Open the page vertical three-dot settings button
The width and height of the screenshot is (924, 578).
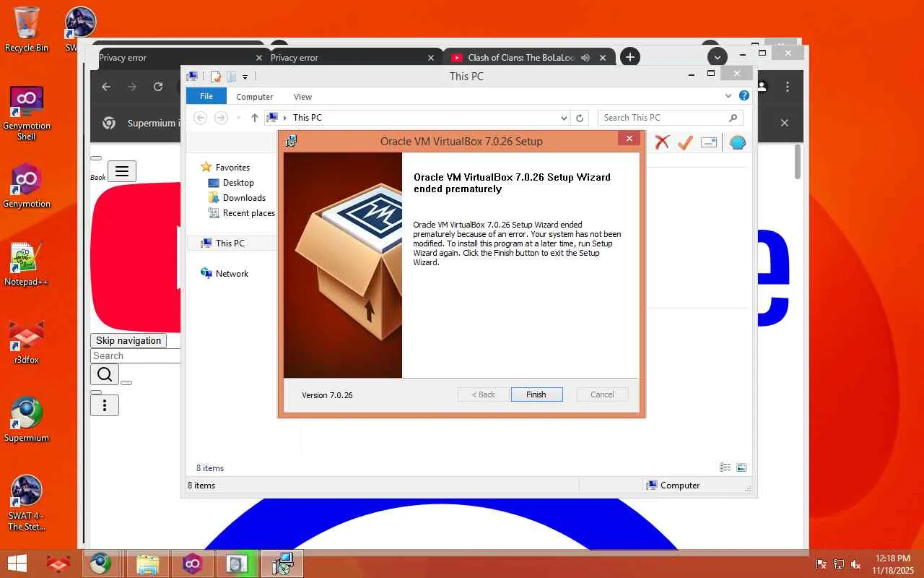coord(105,405)
